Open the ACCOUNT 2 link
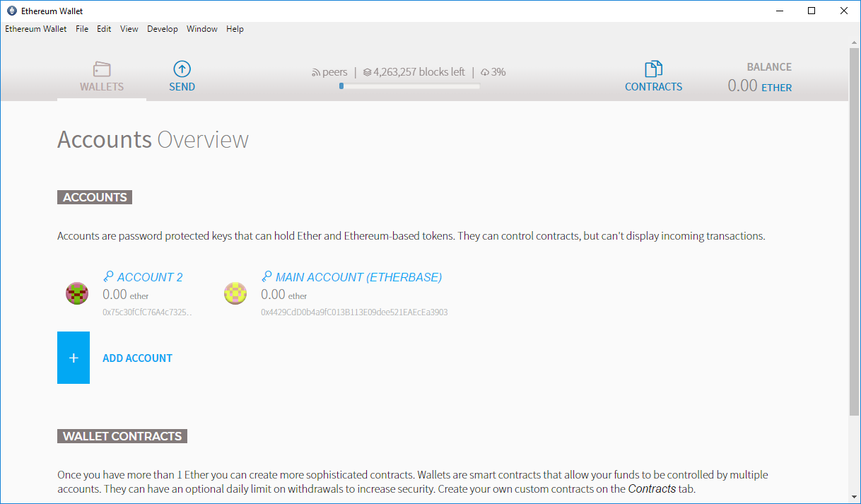 (150, 277)
